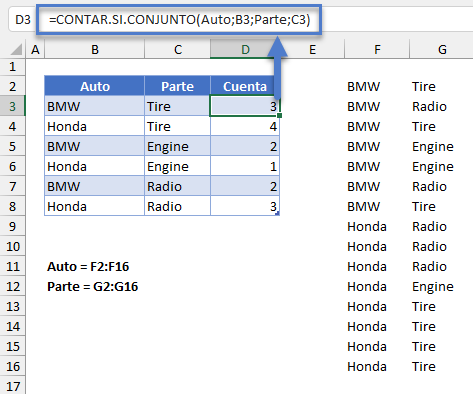Select cell F16 containing Honda
The width and height of the screenshot is (473, 394).
[377, 366]
